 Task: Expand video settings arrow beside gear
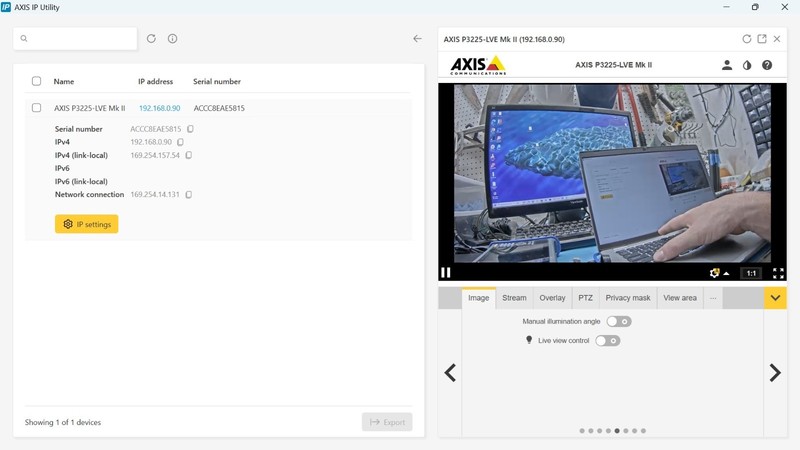[x=726, y=273]
